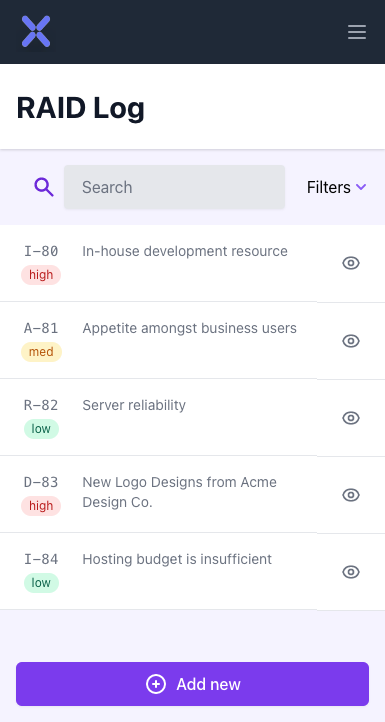
Task: Click the eye icon for I-84 Hosting budget
Action: [351, 571]
